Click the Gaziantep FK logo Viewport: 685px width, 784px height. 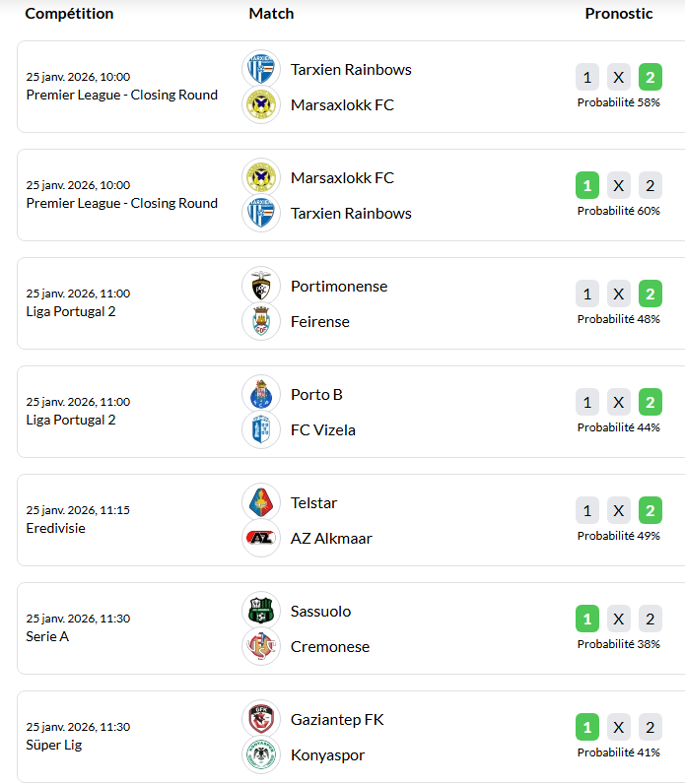(261, 719)
